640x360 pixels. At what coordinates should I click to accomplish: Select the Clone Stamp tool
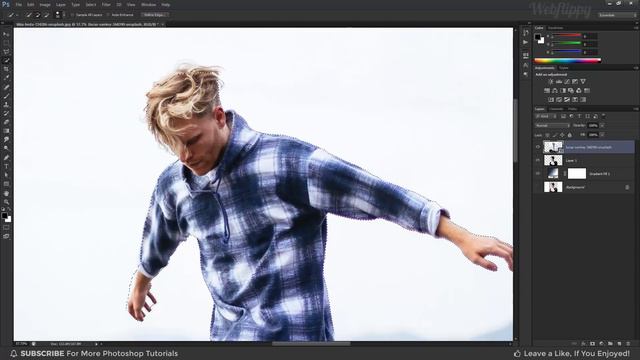[6, 105]
